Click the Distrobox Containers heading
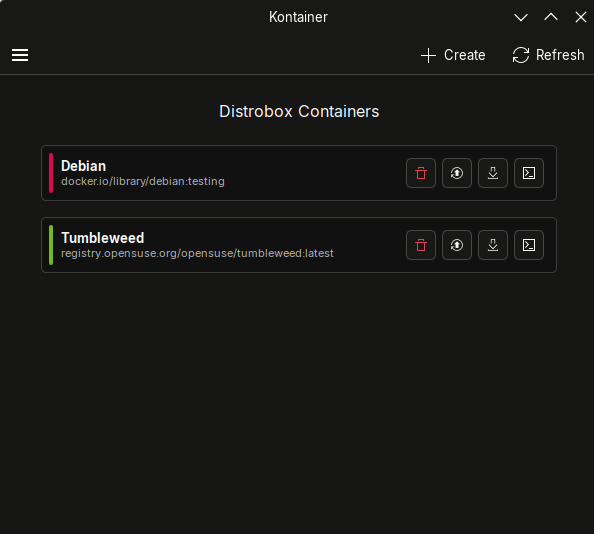Screen dimensions: 594x534 tap(299, 111)
